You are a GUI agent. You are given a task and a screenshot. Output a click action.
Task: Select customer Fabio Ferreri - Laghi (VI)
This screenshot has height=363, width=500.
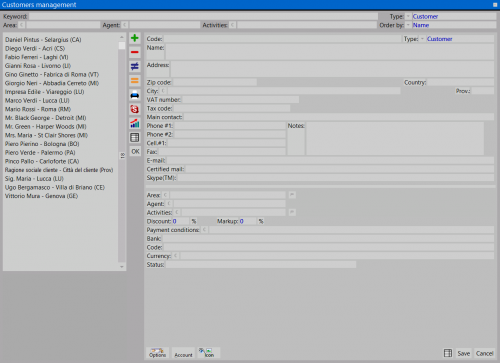tap(37, 57)
